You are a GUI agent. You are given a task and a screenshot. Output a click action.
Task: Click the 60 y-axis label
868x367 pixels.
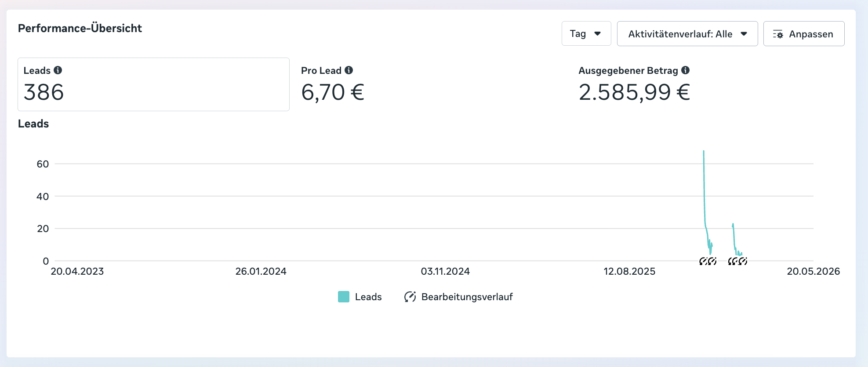(x=43, y=164)
